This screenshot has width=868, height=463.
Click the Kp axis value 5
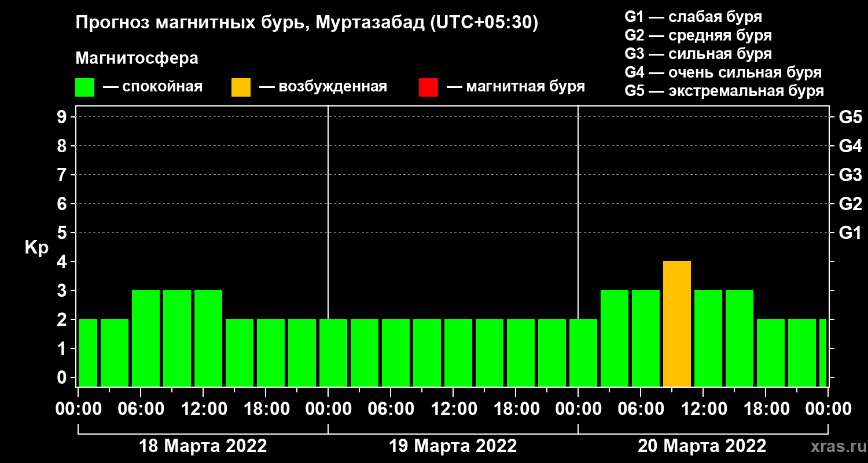(x=63, y=233)
